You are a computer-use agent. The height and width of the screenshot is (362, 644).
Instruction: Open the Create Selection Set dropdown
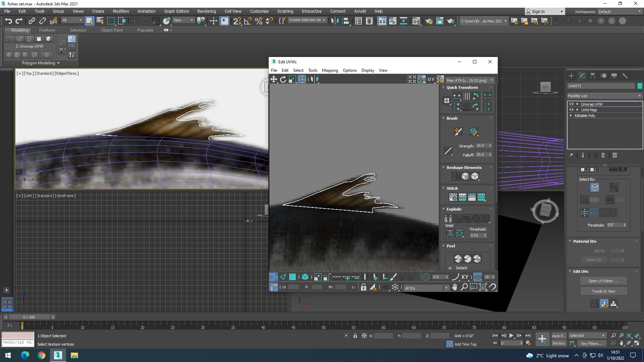(307, 20)
